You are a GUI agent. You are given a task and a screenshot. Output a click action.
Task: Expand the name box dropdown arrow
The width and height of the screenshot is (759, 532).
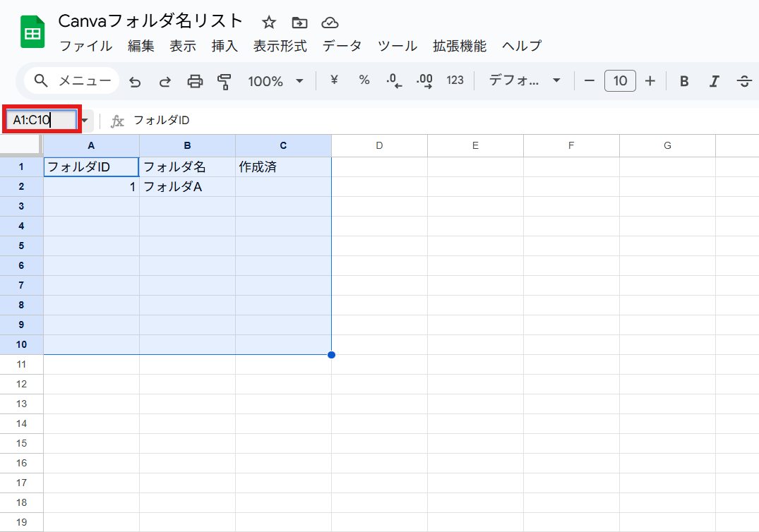85,120
